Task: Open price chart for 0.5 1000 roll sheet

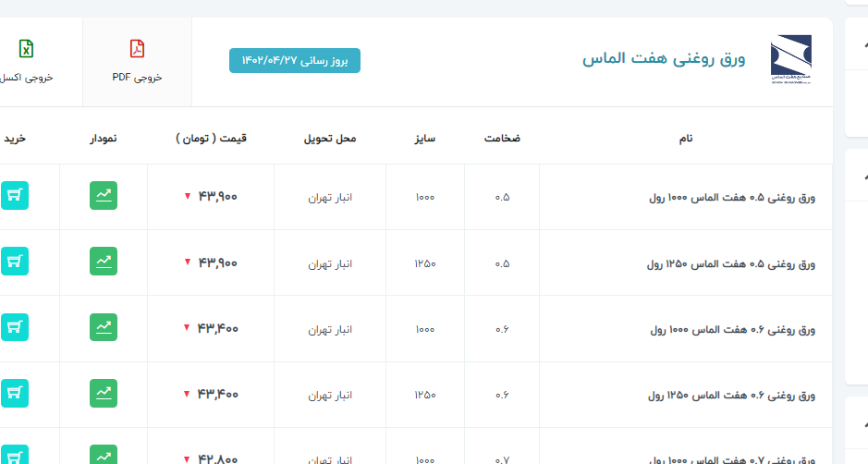Action: pos(104,196)
